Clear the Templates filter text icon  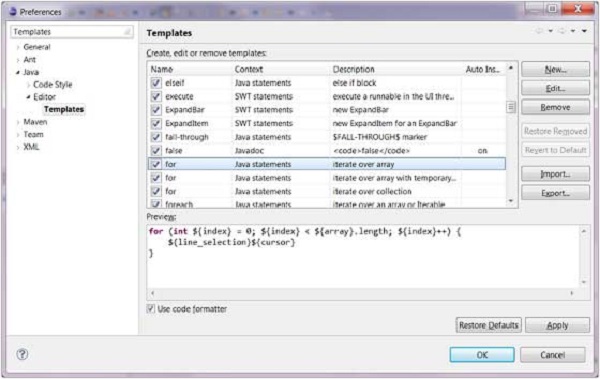[128, 32]
